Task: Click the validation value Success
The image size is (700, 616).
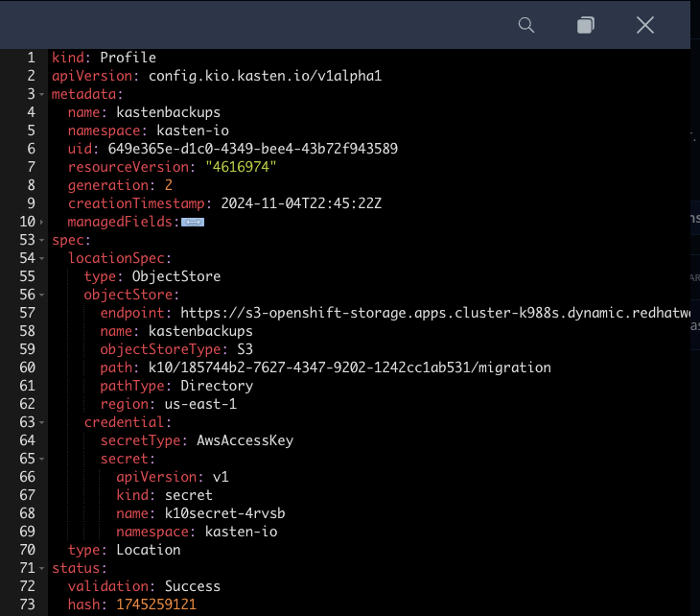Action: [193, 586]
